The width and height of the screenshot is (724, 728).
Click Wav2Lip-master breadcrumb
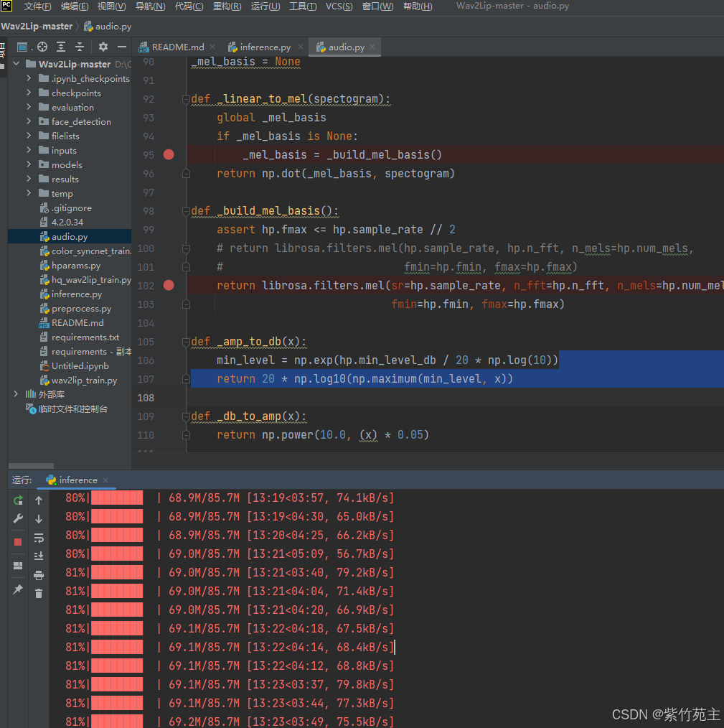37,27
